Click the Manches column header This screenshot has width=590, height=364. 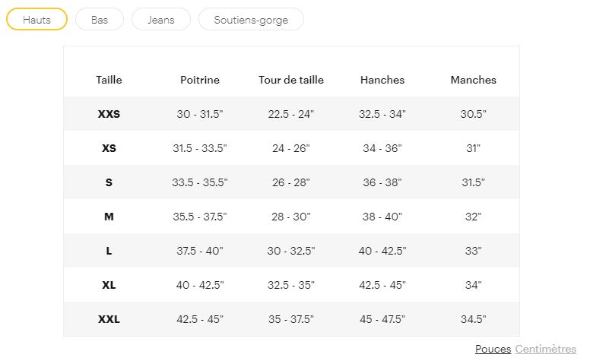[x=473, y=80]
